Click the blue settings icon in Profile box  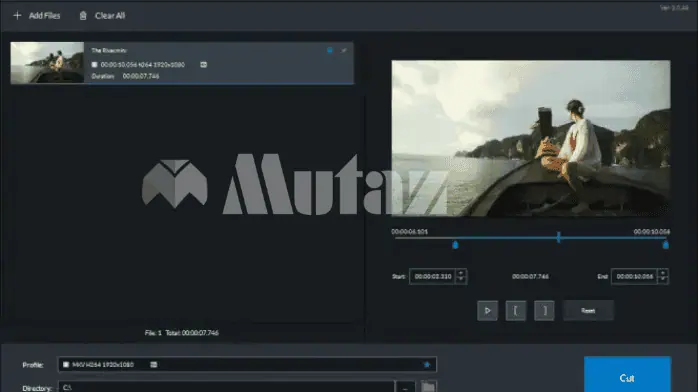[427, 364]
